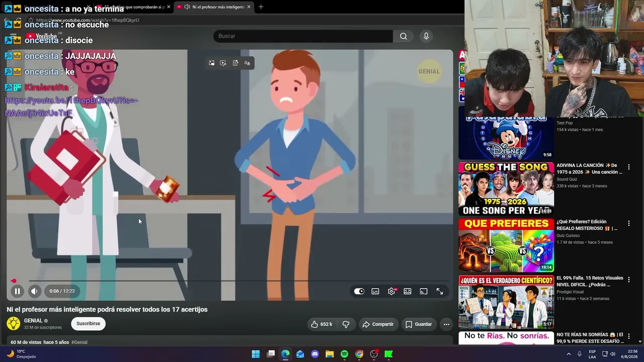The width and height of the screenshot is (644, 362).
Task: Close the 'Ni el profesor más inteligente' tab
Action: click(249, 7)
